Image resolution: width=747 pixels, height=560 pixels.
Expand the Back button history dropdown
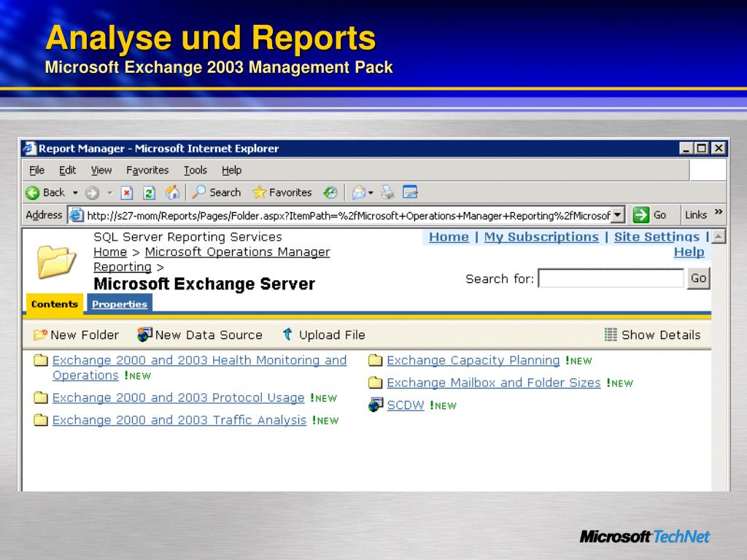pyautogui.click(x=75, y=192)
